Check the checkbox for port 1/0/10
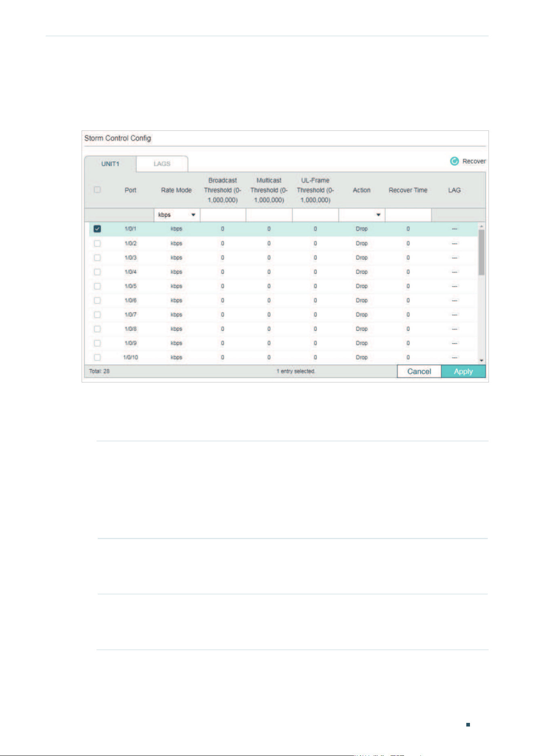 (x=97, y=357)
